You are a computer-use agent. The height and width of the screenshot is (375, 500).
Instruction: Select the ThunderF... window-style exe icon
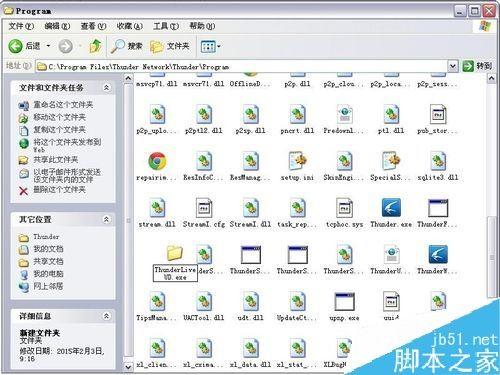click(438, 208)
